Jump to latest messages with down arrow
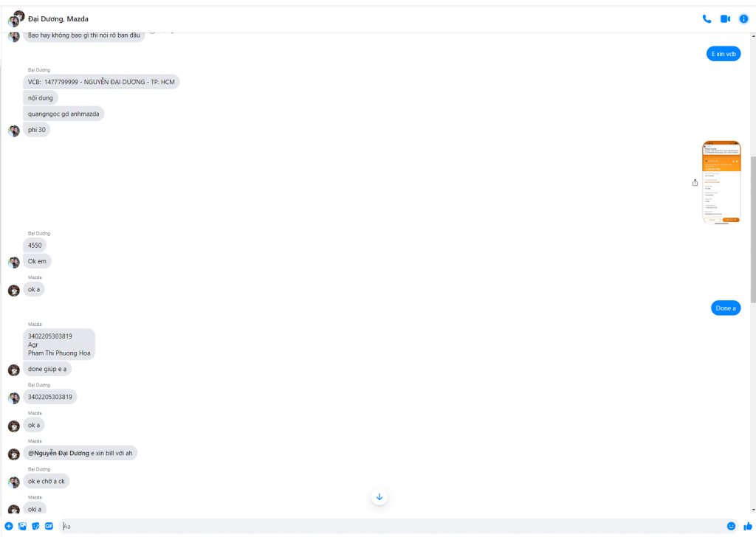The width and height of the screenshot is (756, 537). [x=379, y=497]
